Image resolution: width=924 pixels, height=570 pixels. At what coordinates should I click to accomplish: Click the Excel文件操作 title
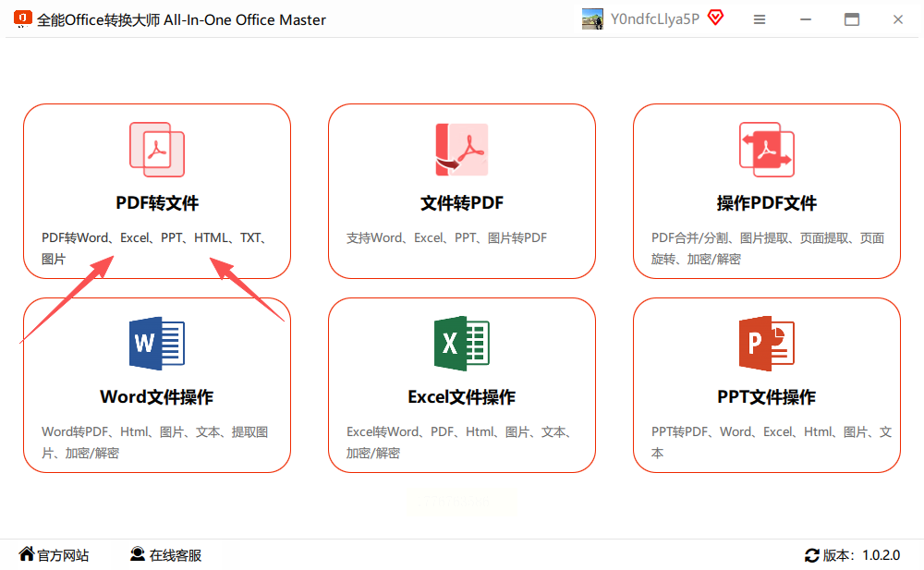coord(461,396)
